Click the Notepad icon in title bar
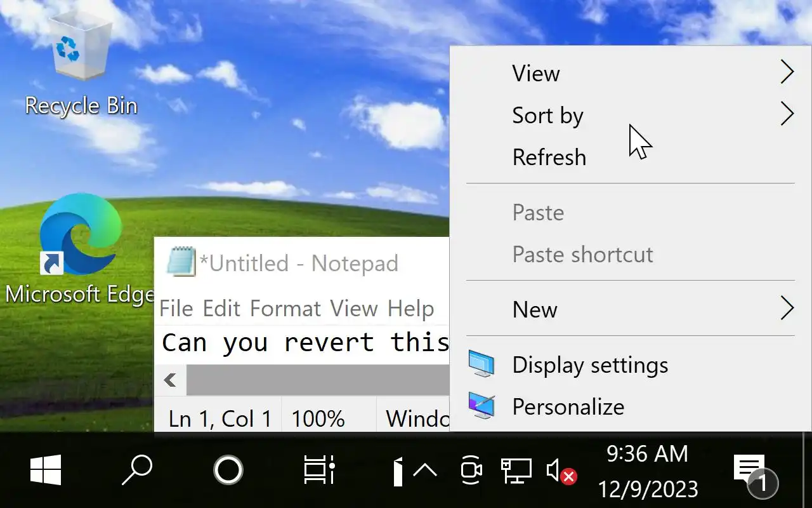This screenshot has width=812, height=508. coord(181,262)
